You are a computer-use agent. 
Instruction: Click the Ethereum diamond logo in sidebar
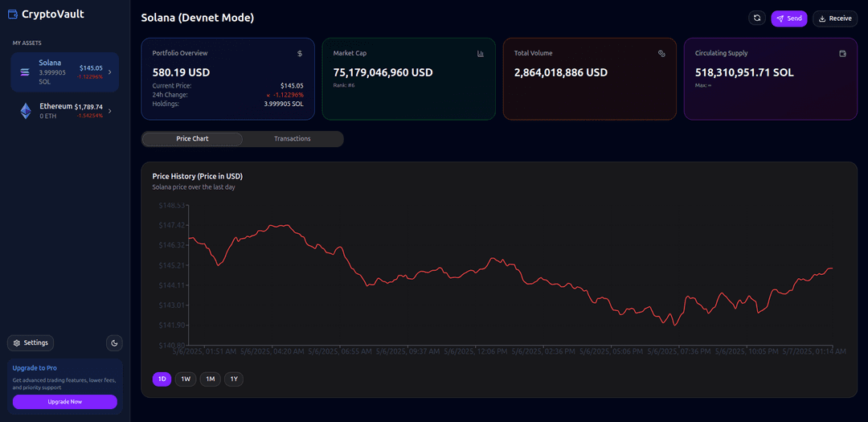click(26, 111)
